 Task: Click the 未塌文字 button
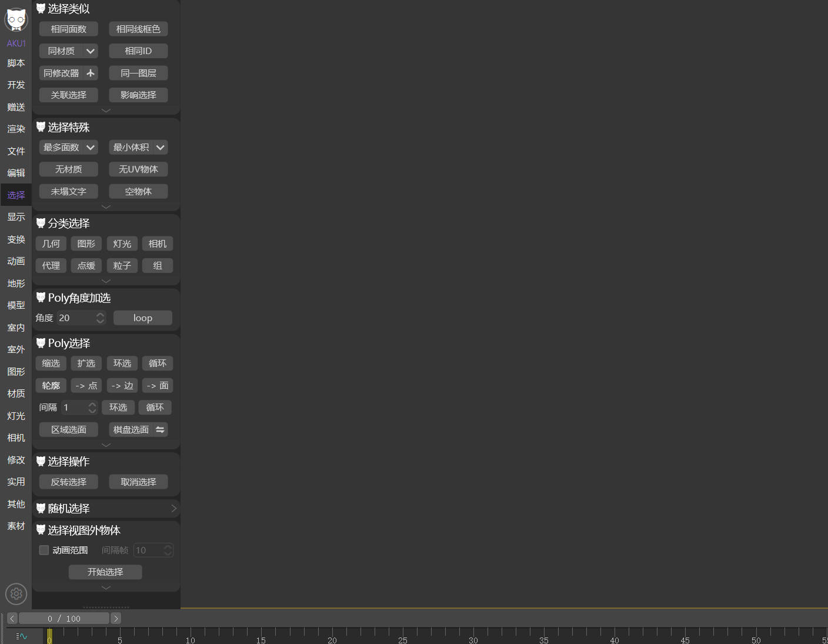tap(68, 192)
